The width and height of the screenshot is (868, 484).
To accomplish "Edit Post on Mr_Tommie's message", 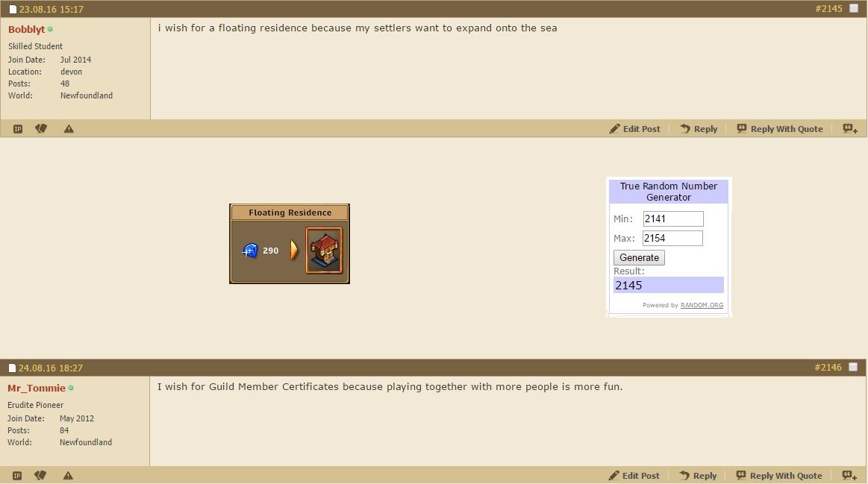I will [x=634, y=476].
